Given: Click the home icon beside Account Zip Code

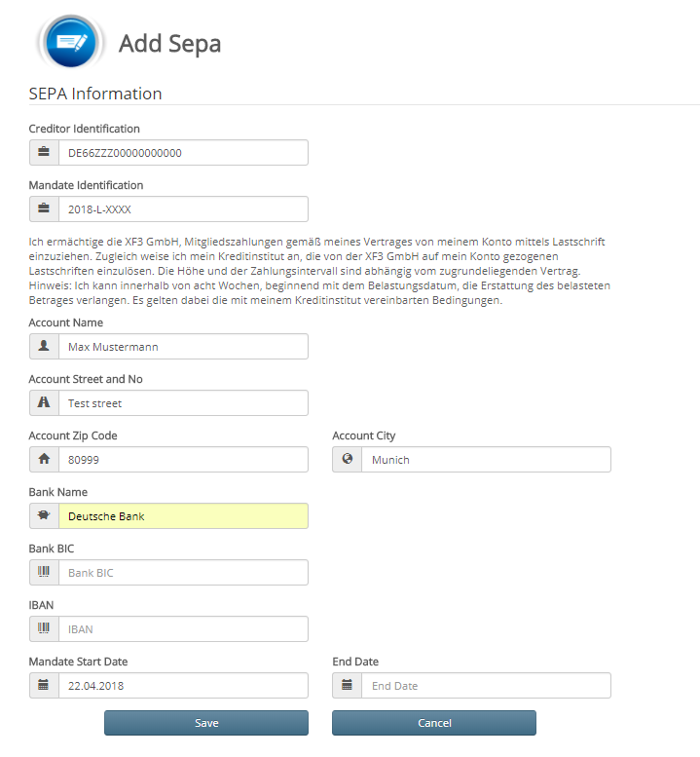Looking at the screenshot, I should pyautogui.click(x=44, y=460).
